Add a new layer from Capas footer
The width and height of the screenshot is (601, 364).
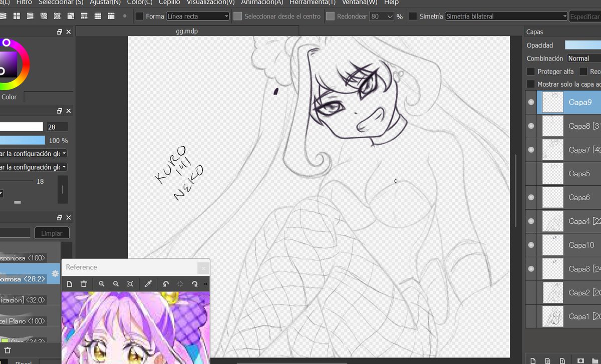tap(533, 360)
